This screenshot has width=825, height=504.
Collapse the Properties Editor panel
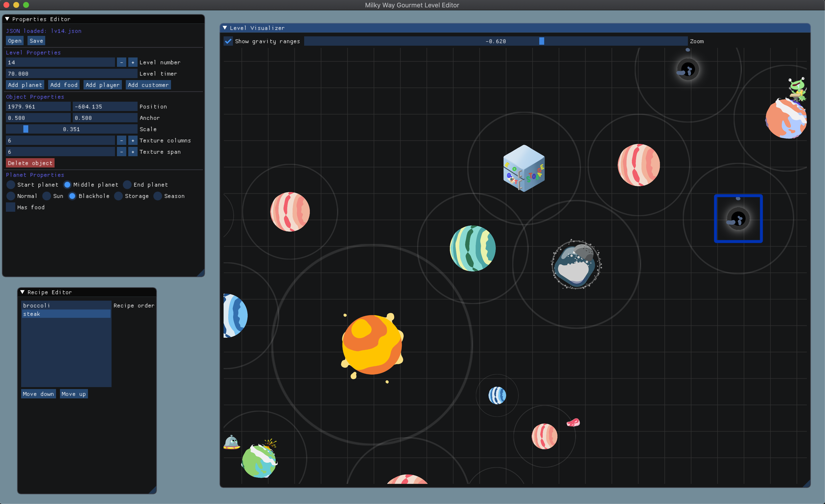click(x=7, y=19)
